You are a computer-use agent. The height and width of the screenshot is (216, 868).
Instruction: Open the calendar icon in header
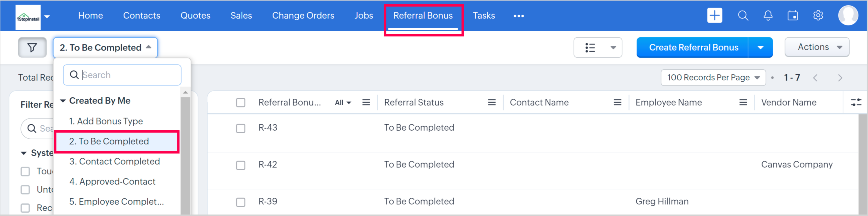793,16
